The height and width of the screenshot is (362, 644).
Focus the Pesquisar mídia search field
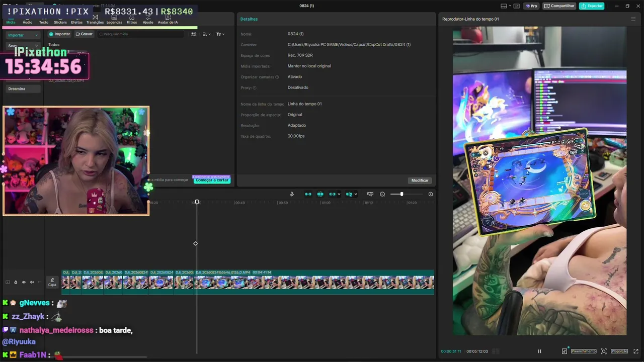pos(142,34)
